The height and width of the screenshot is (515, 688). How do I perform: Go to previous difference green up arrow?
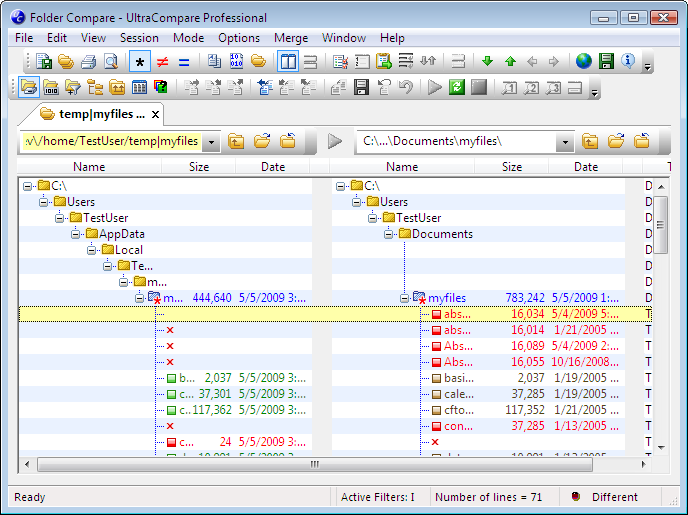click(510, 61)
